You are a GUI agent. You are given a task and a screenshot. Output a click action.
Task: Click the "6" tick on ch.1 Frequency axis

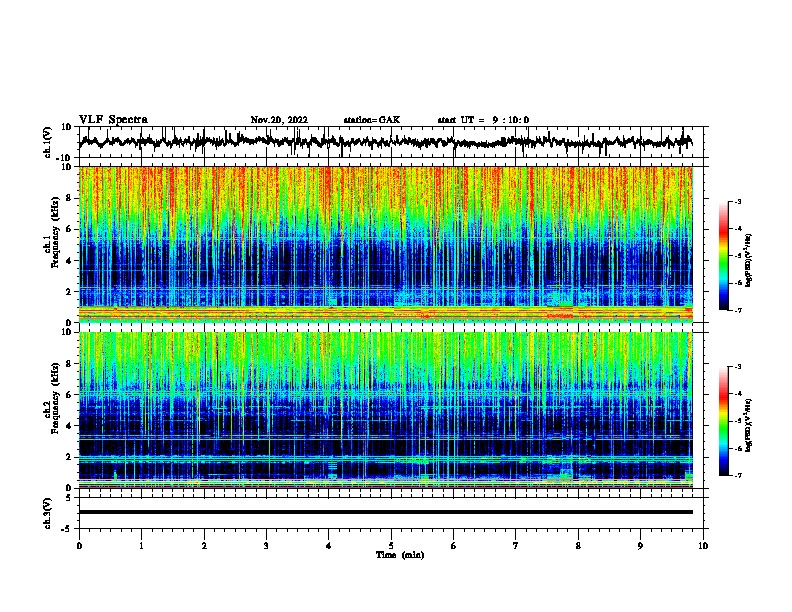tap(69, 230)
